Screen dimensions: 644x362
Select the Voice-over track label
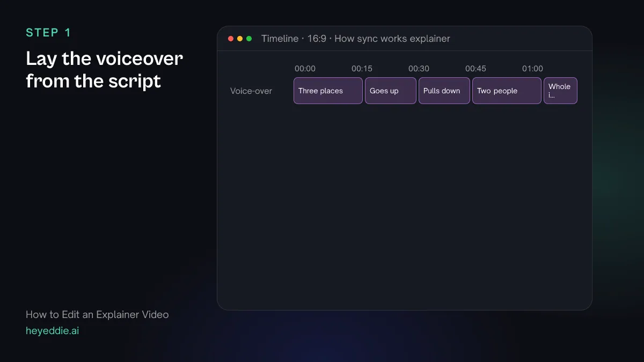(251, 91)
